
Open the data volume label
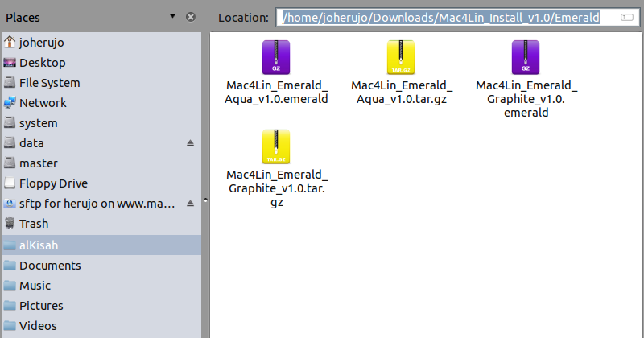coord(31,143)
